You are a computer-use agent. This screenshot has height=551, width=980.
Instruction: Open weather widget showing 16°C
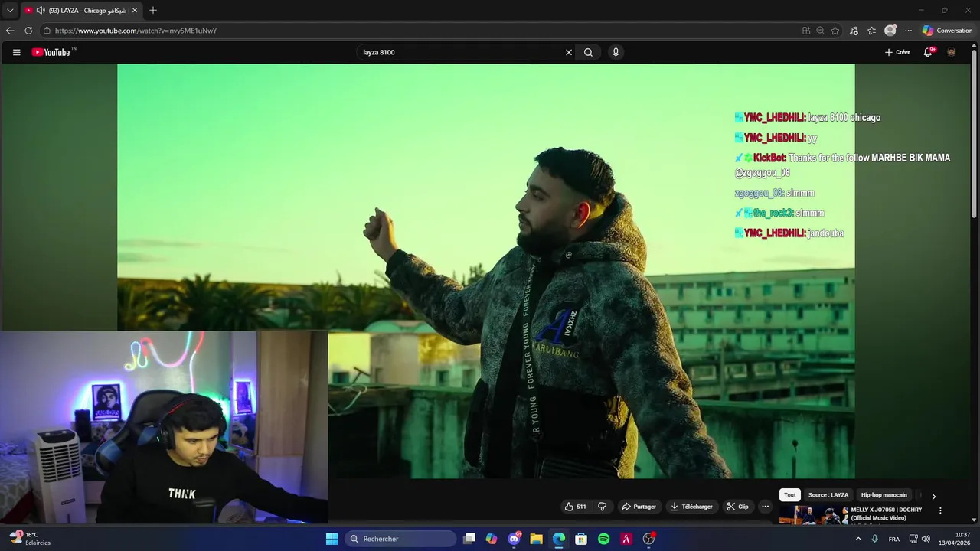pyautogui.click(x=31, y=539)
